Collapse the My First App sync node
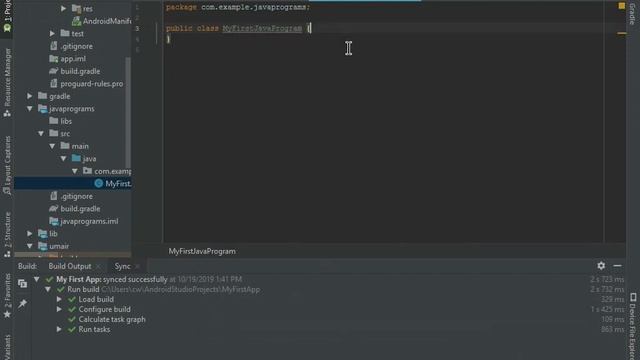Image resolution: width=640 pixels, height=360 pixels. tap(37, 279)
